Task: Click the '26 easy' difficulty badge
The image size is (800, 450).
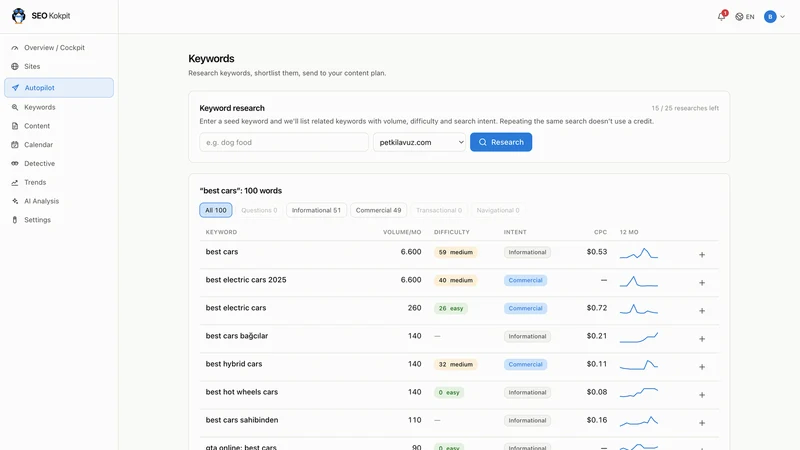Action: [x=451, y=308]
